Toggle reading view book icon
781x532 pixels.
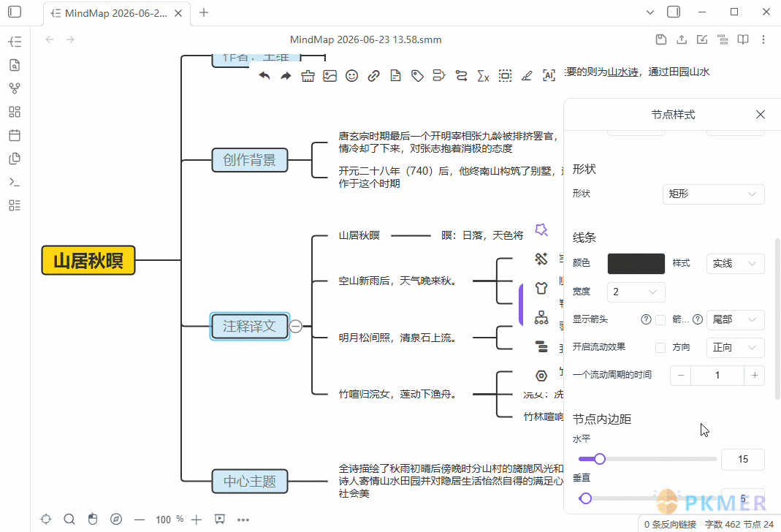743,39
